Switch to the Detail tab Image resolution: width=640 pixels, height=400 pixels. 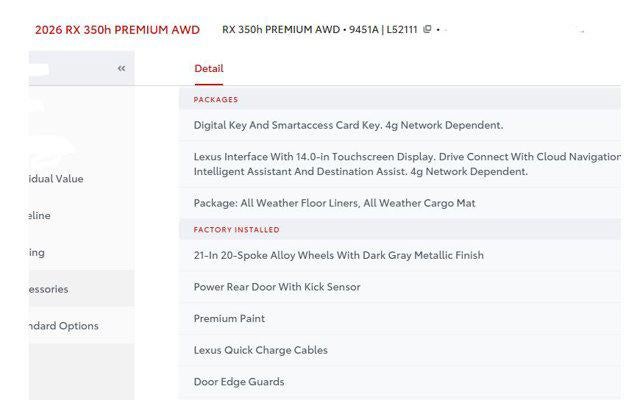coord(208,69)
